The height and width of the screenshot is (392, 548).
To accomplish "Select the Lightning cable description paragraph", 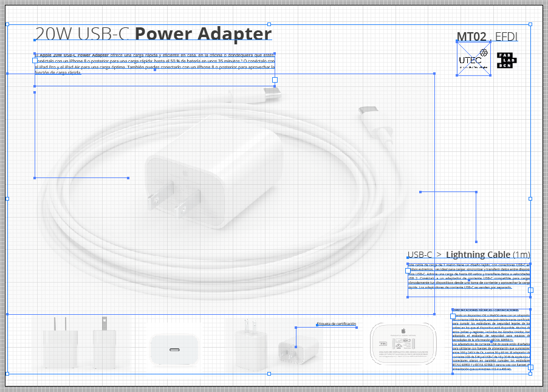I will 468,276.
